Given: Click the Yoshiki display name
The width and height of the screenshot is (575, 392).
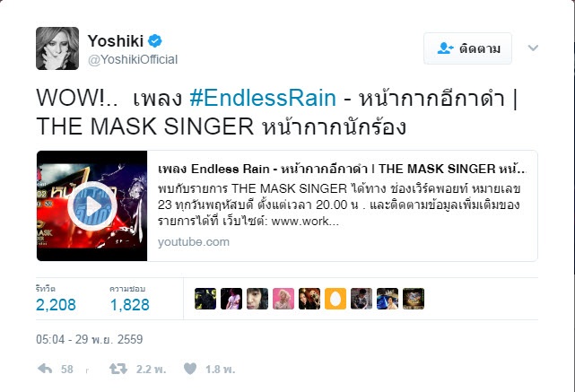Looking at the screenshot, I should click(x=116, y=40).
